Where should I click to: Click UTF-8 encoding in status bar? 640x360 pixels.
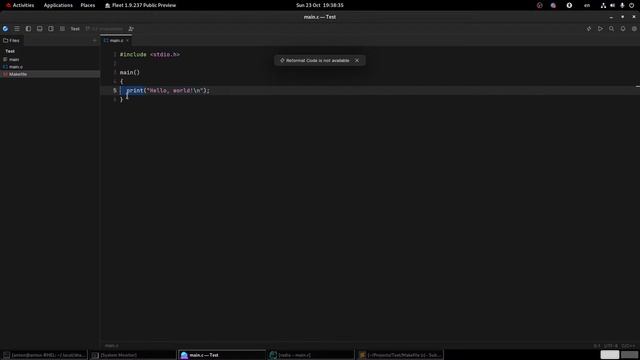click(611, 346)
